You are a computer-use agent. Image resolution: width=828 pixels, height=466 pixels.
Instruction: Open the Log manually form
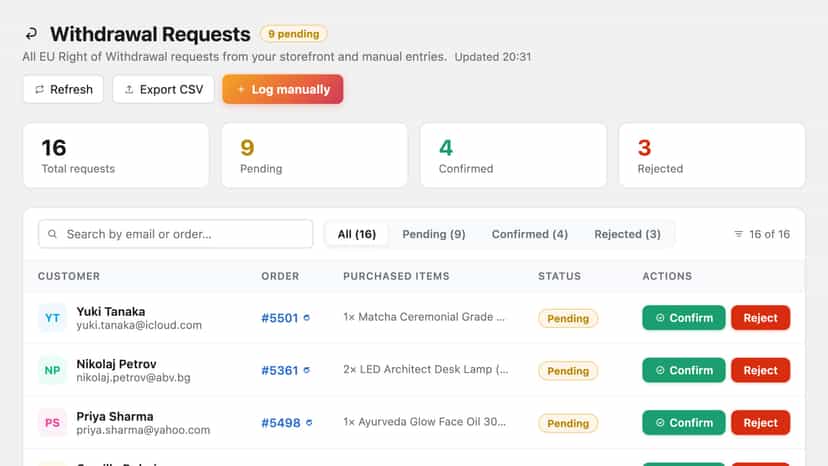(x=283, y=89)
